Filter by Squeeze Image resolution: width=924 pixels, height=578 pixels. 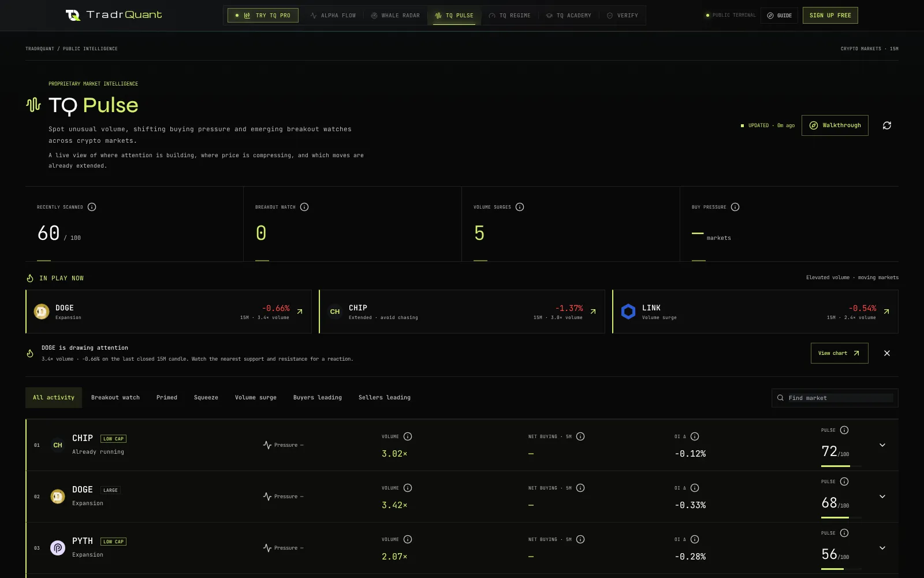[x=206, y=398]
